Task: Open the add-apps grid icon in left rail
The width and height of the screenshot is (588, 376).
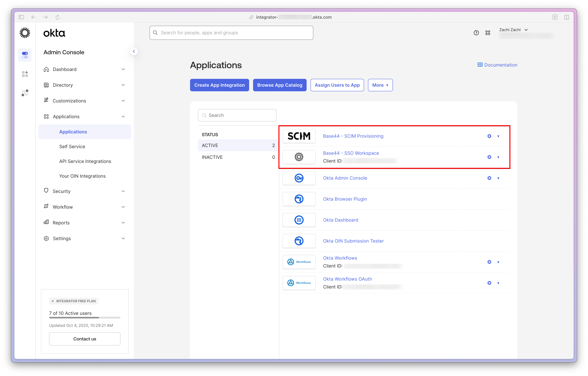Action: (25, 74)
